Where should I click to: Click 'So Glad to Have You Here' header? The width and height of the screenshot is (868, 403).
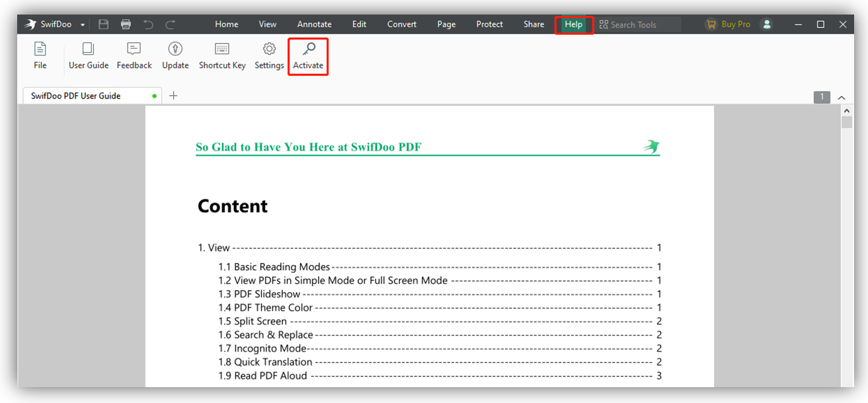pyautogui.click(x=309, y=147)
